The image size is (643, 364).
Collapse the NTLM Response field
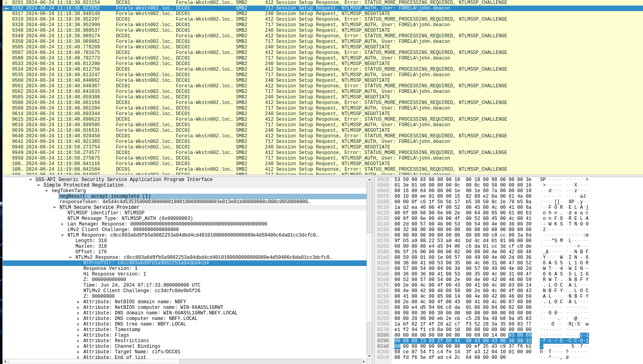(x=62, y=235)
